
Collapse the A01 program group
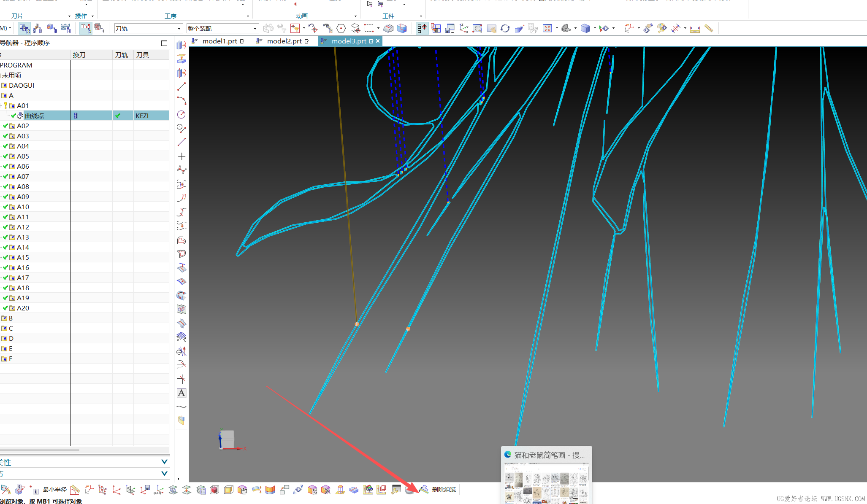(x=1, y=105)
